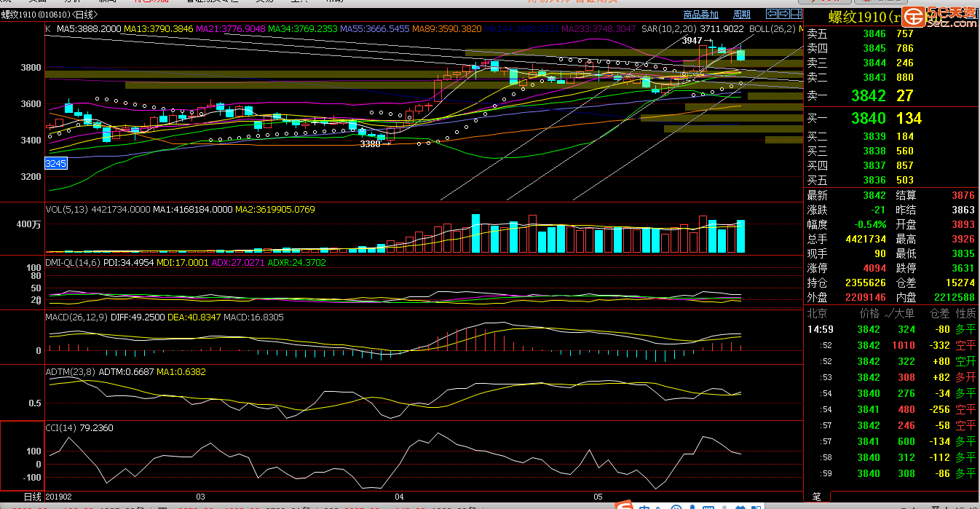
Task: Click the left arrow navigation icon
Action: [x=772, y=14]
